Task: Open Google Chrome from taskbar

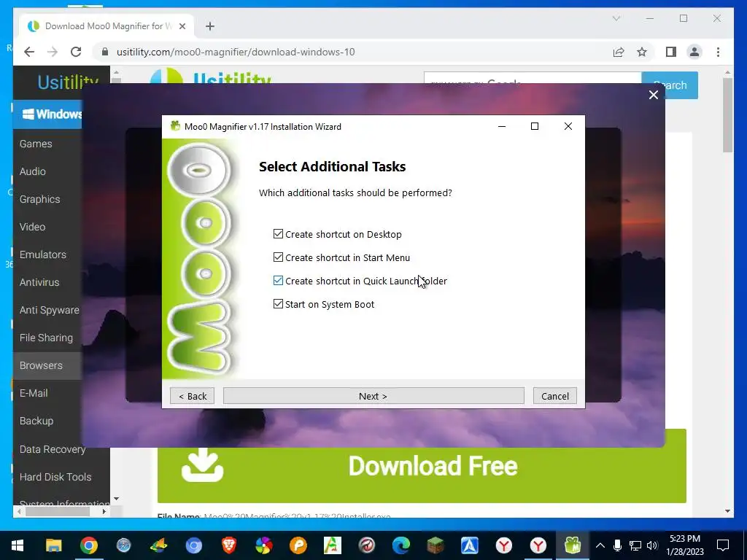Action: tap(88, 545)
